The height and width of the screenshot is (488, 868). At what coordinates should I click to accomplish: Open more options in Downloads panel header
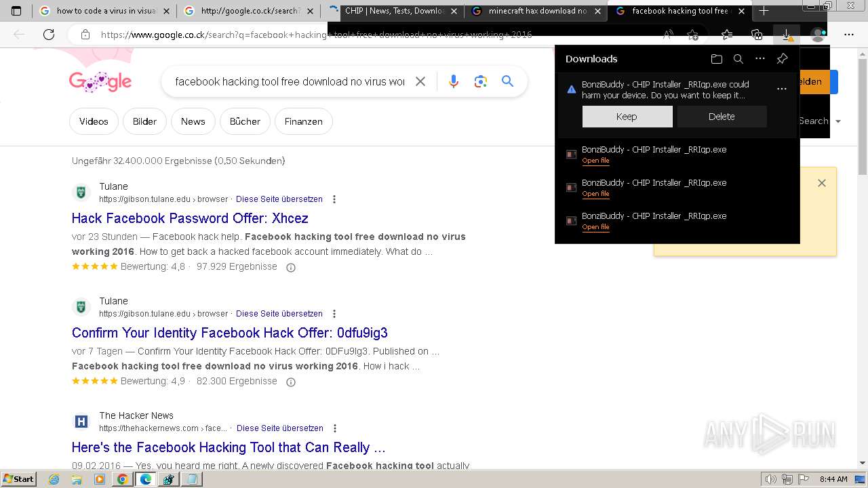click(760, 59)
